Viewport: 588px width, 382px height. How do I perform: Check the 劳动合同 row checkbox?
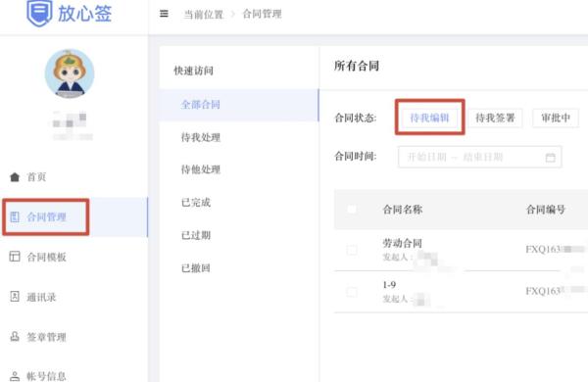[352, 250]
